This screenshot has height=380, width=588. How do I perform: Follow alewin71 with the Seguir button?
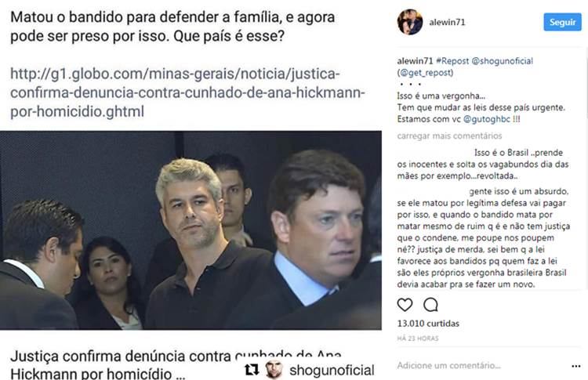[562, 22]
